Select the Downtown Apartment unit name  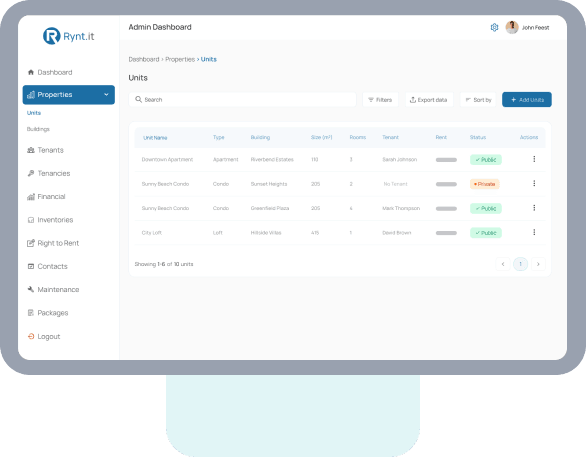point(167,160)
